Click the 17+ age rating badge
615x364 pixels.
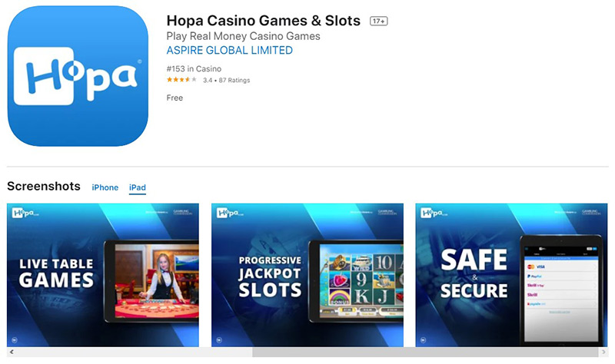tap(378, 22)
